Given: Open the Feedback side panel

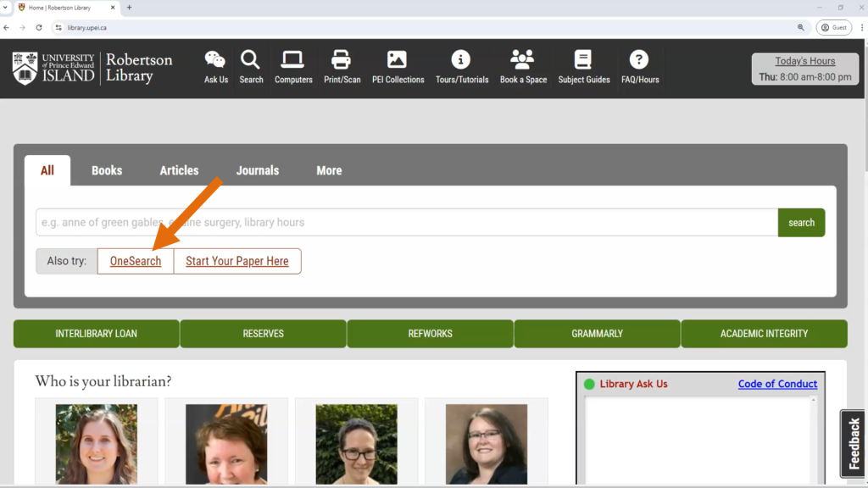Looking at the screenshot, I should coord(853,443).
